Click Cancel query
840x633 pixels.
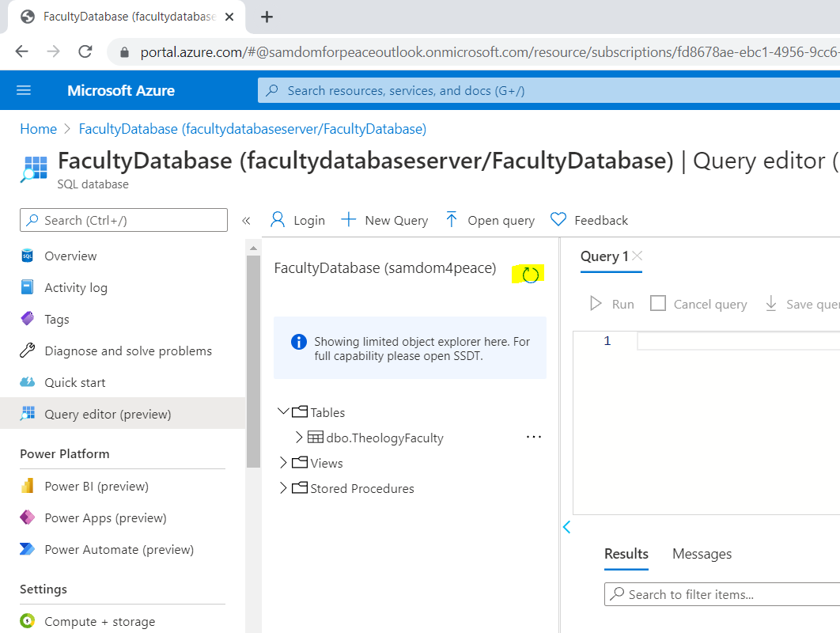[698, 304]
